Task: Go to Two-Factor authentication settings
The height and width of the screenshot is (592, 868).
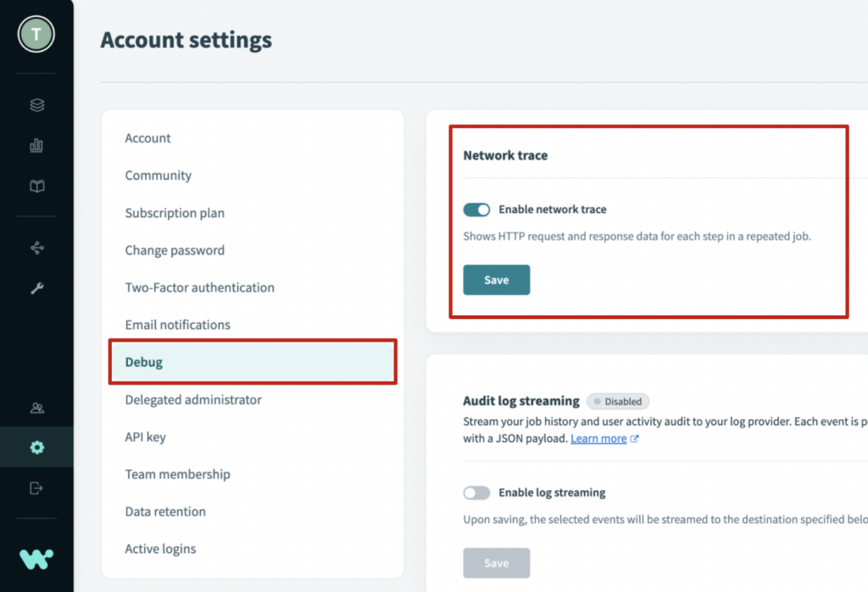Action: (x=199, y=288)
